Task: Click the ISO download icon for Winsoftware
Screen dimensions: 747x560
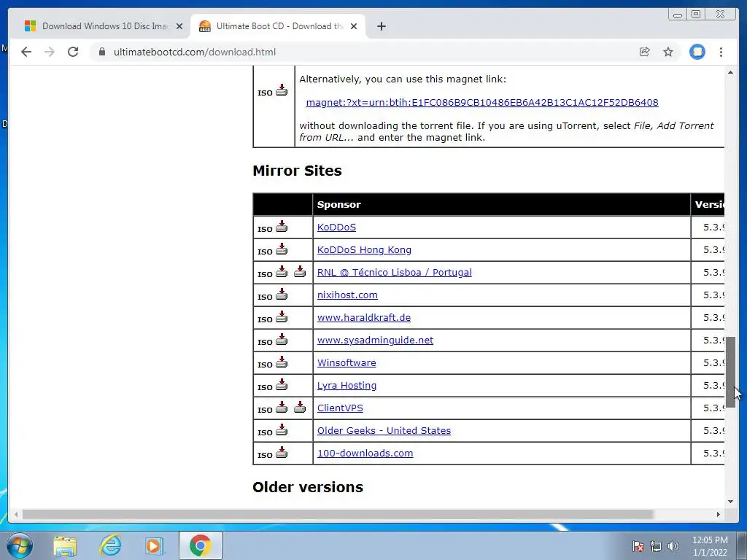Action: [x=282, y=362]
